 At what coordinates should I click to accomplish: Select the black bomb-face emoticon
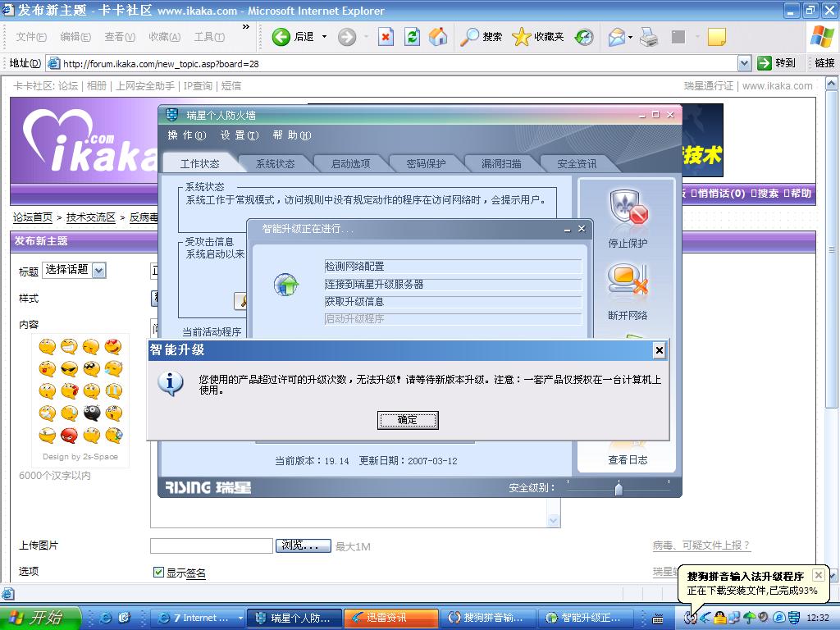coord(92,413)
